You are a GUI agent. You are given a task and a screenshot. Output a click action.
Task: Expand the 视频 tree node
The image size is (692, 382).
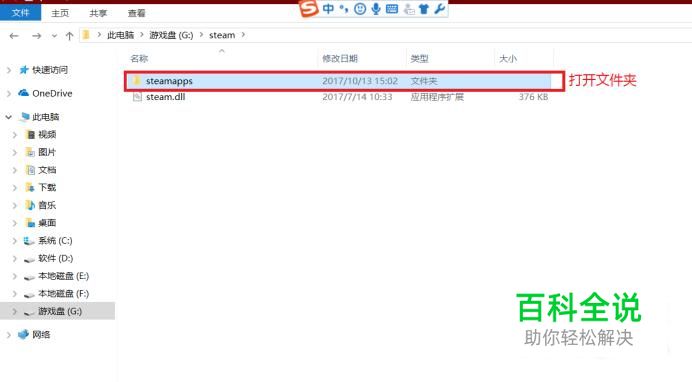click(15, 135)
